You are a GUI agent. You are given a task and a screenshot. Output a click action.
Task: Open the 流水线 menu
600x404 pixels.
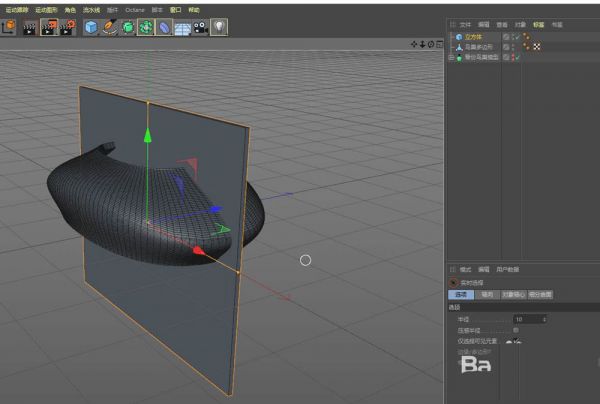91,10
